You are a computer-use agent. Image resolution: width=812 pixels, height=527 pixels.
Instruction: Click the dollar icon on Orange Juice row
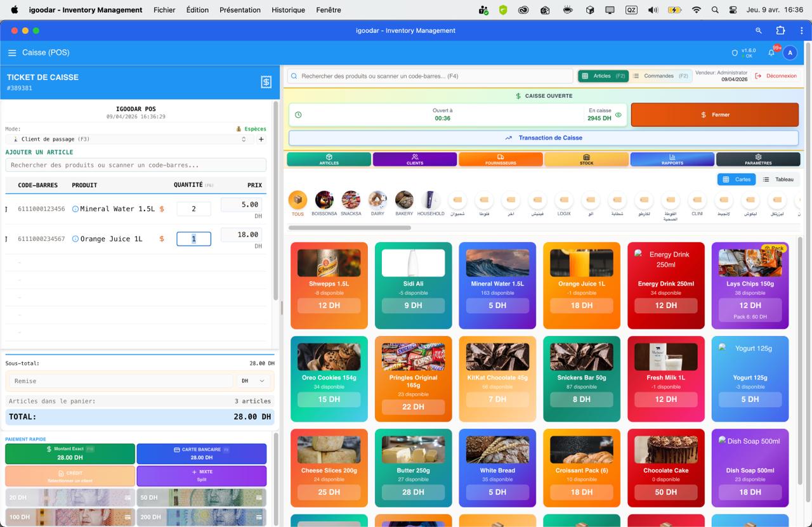click(x=162, y=239)
